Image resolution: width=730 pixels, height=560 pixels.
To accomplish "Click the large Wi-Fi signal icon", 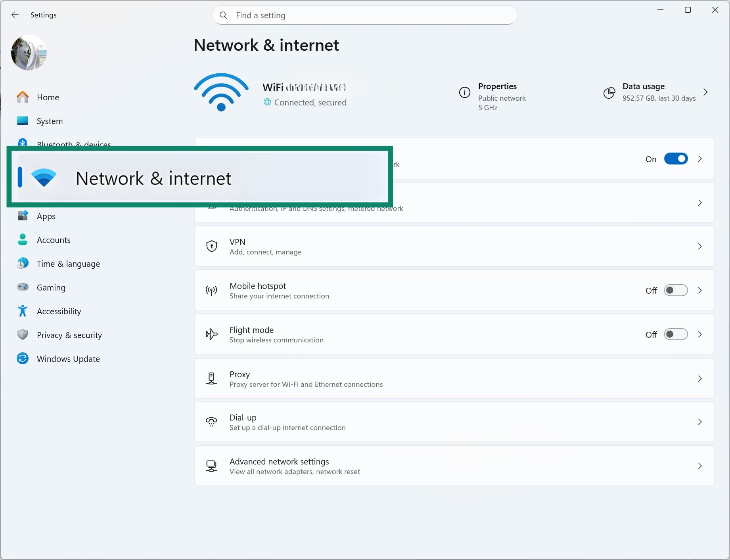I will (221, 92).
